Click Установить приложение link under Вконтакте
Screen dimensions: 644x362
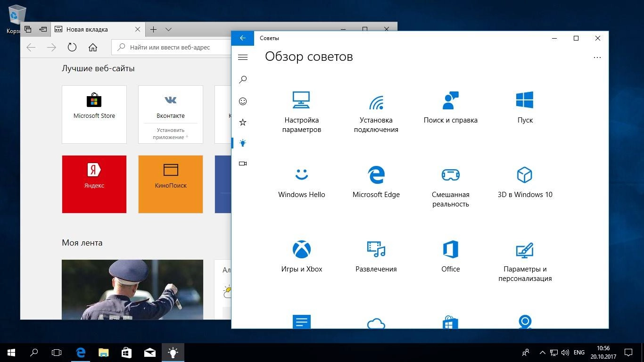tap(170, 134)
